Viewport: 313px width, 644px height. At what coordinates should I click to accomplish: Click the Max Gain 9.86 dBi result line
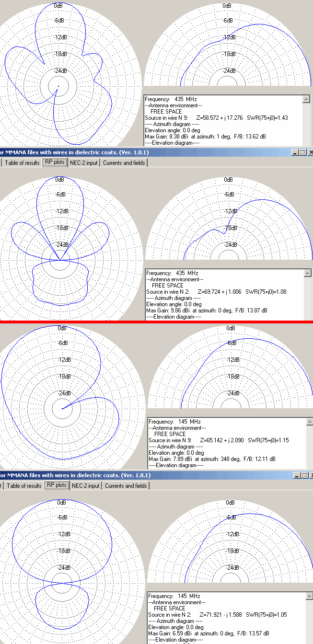click(207, 310)
